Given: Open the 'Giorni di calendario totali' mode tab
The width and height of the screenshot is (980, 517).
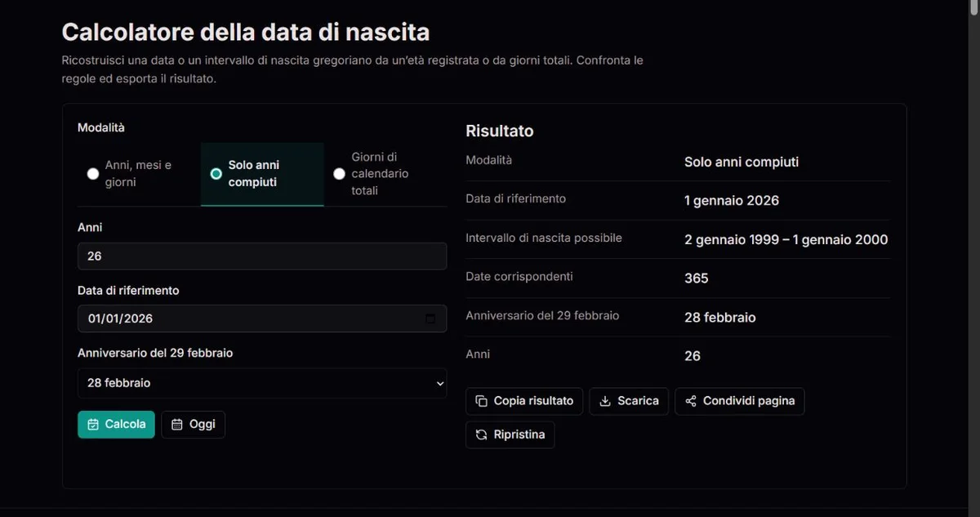Looking at the screenshot, I should [x=385, y=174].
